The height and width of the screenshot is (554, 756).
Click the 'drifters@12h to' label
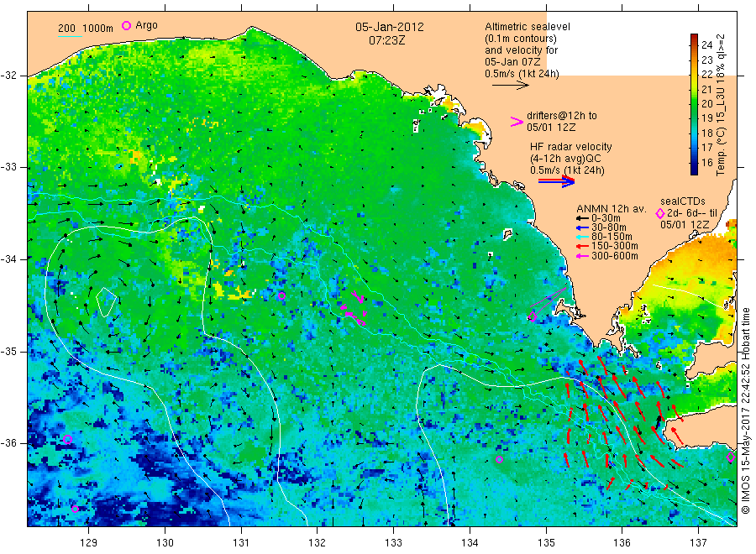point(562,116)
